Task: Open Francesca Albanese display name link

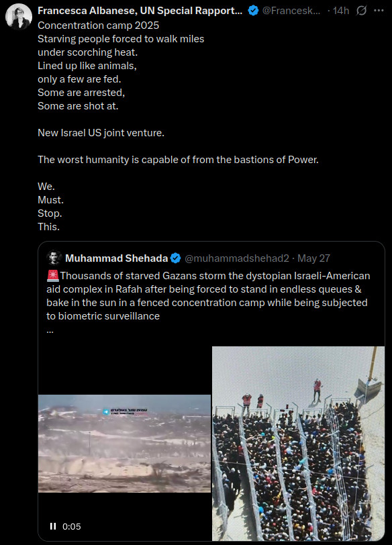Action: (140, 11)
